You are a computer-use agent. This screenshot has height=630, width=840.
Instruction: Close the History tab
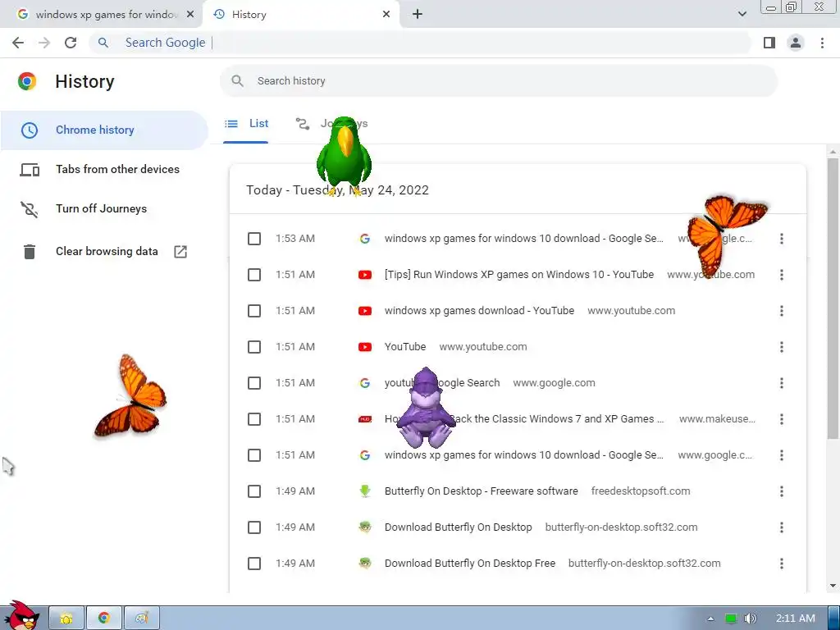click(x=386, y=15)
